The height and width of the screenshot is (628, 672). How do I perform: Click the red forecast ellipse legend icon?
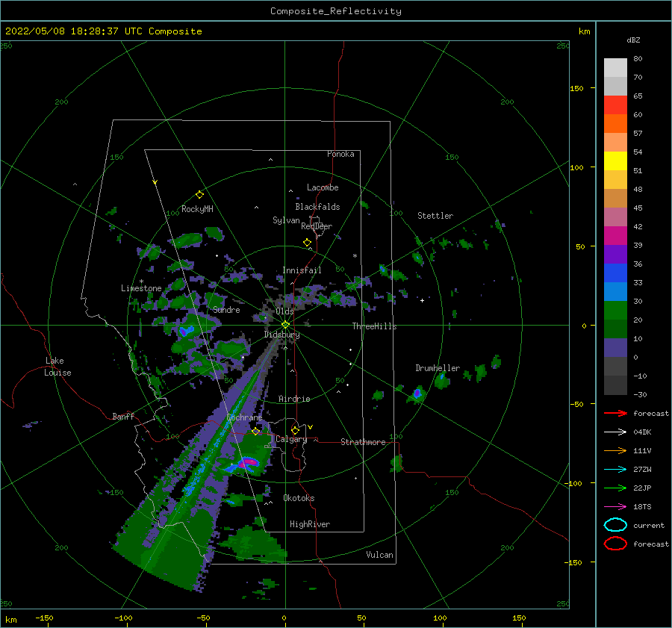coord(615,544)
